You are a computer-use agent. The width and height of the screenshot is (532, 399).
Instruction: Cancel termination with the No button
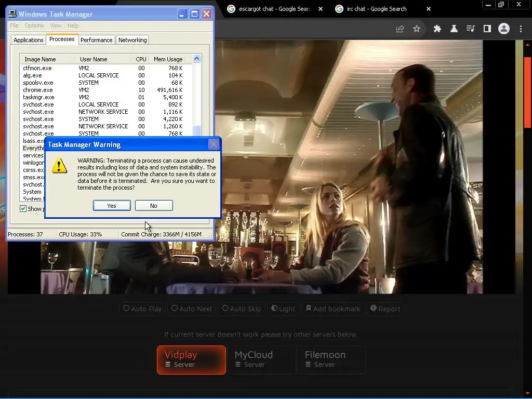point(154,206)
